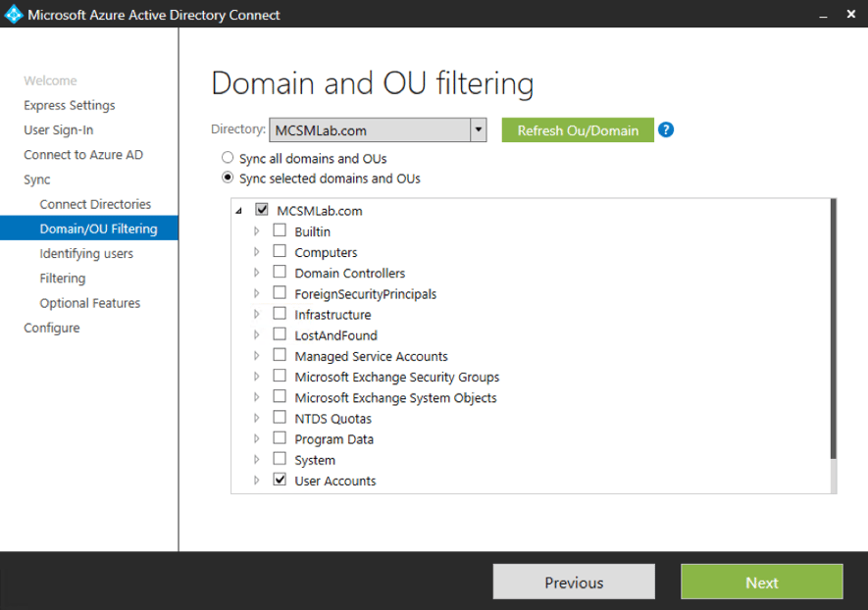Select the Sync section in sidebar

(37, 179)
